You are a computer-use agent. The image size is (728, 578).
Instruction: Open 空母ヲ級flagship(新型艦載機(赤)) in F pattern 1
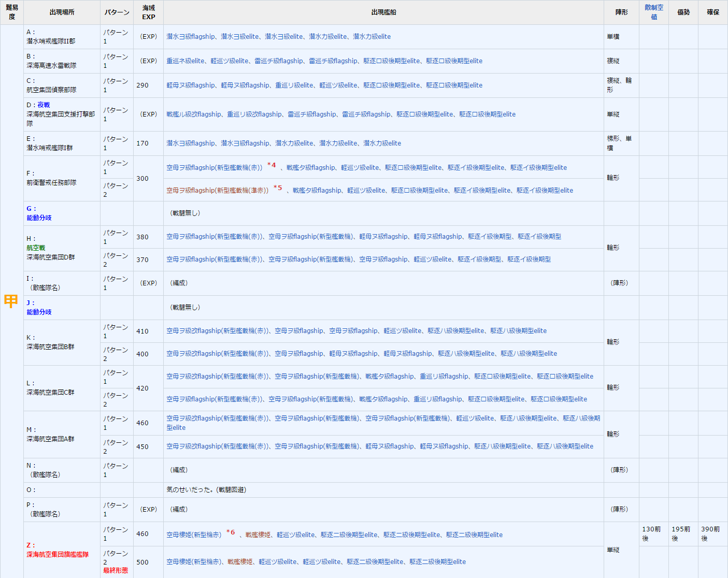click(x=215, y=168)
